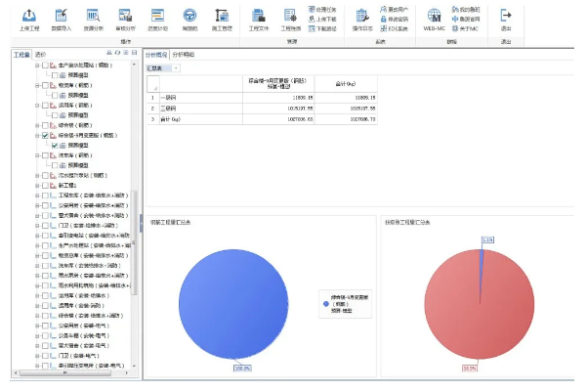Check the 公安用房（安装-电气）checkbox
This screenshot has height=392, width=588.
[x=45, y=326]
